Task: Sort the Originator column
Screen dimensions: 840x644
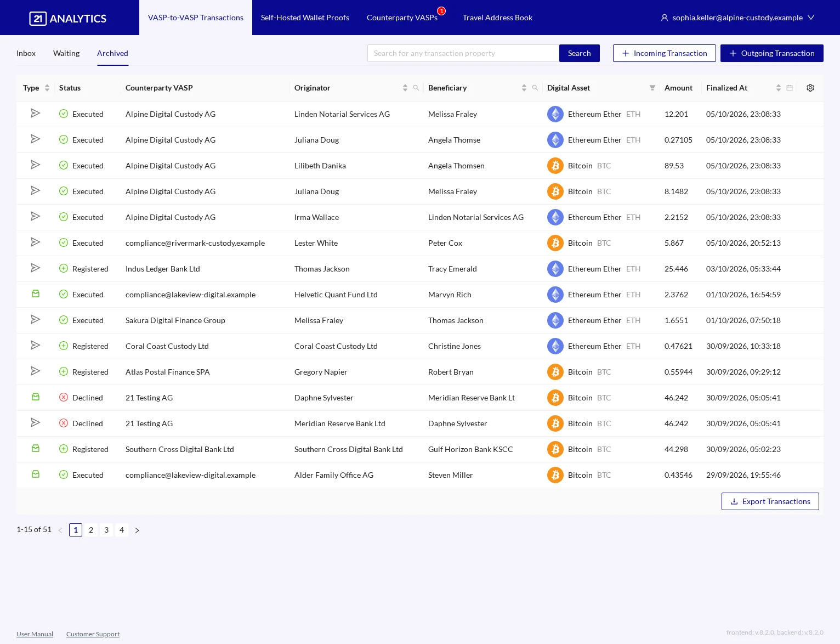Action: [x=405, y=88]
